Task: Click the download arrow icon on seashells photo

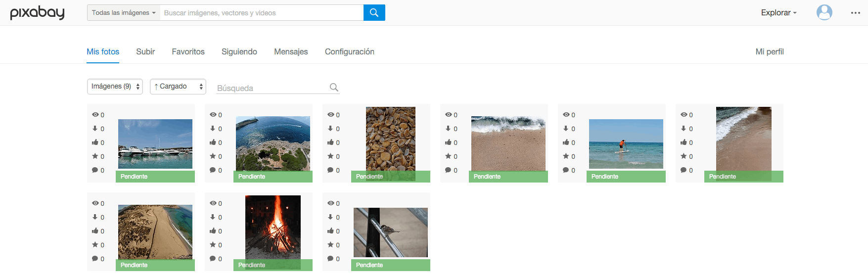Action: (330, 129)
